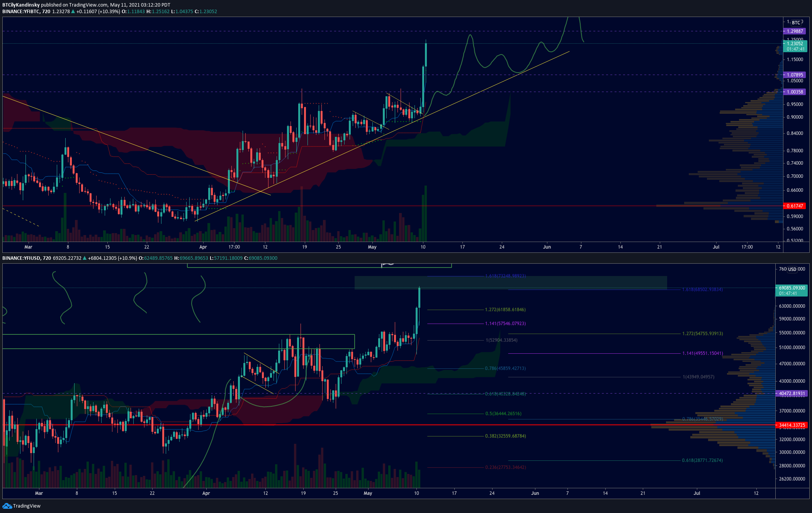The image size is (812, 513).
Task: Click the 1.141(49551.15041) fib label
Action: (702, 353)
